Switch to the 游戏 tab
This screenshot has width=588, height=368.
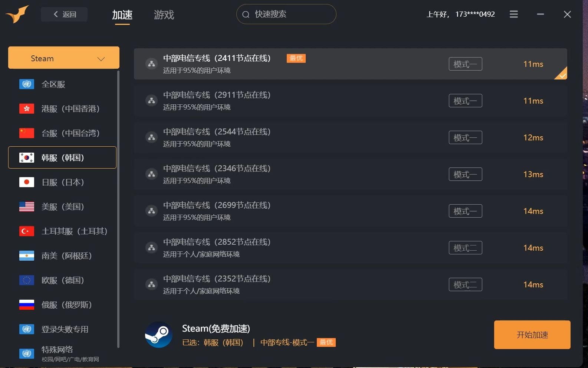[164, 15]
